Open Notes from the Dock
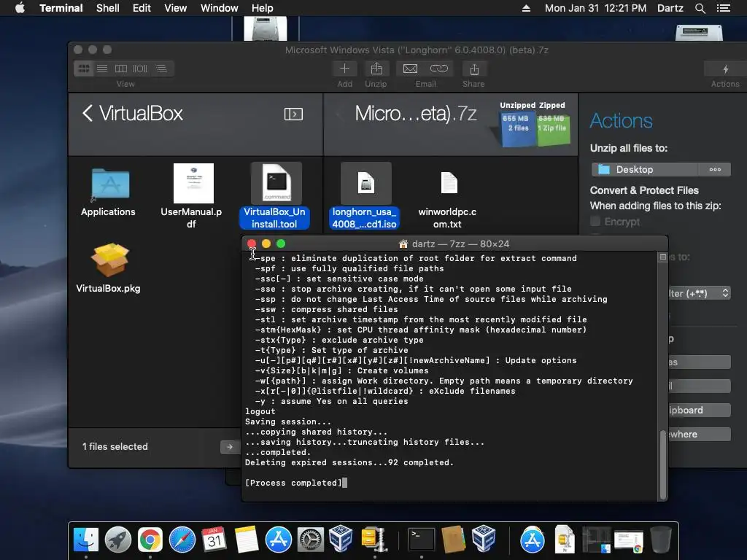This screenshot has height=560, width=747. (247, 540)
